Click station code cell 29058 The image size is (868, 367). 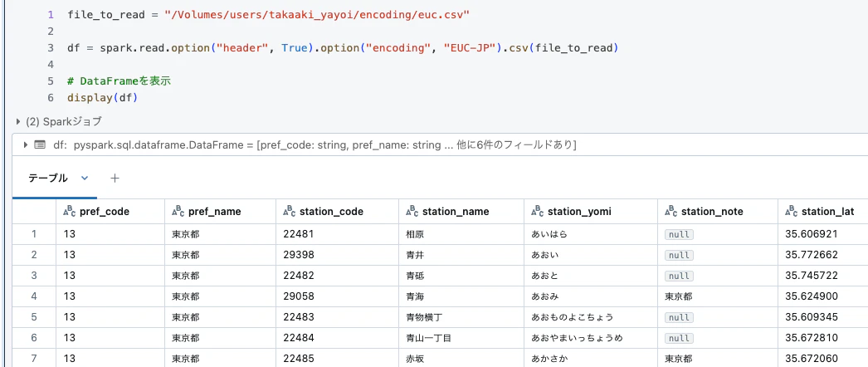click(x=337, y=296)
